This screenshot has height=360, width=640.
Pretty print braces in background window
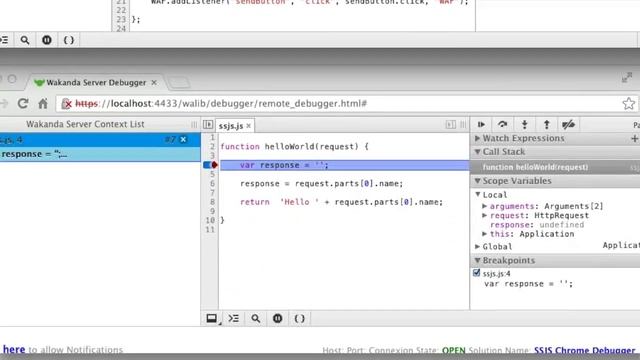tap(69, 40)
